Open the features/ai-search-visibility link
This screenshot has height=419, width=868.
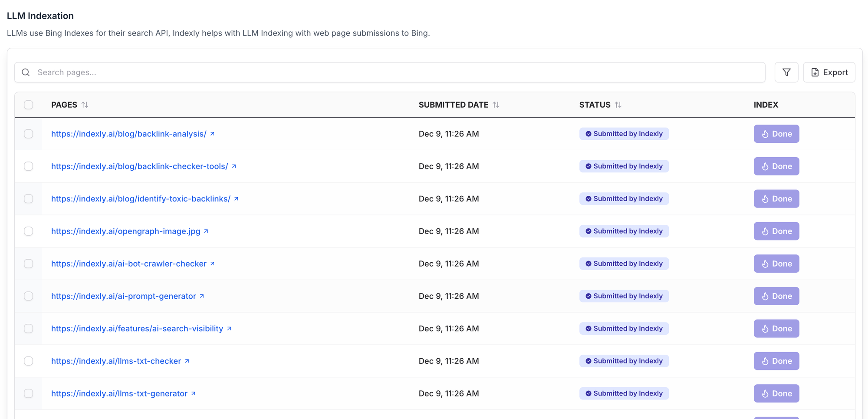coord(137,329)
